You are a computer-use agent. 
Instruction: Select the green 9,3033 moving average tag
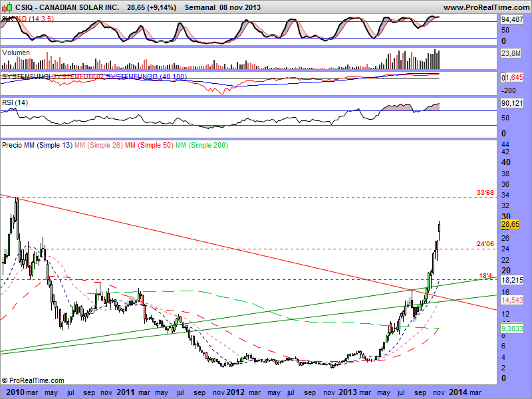[512, 329]
